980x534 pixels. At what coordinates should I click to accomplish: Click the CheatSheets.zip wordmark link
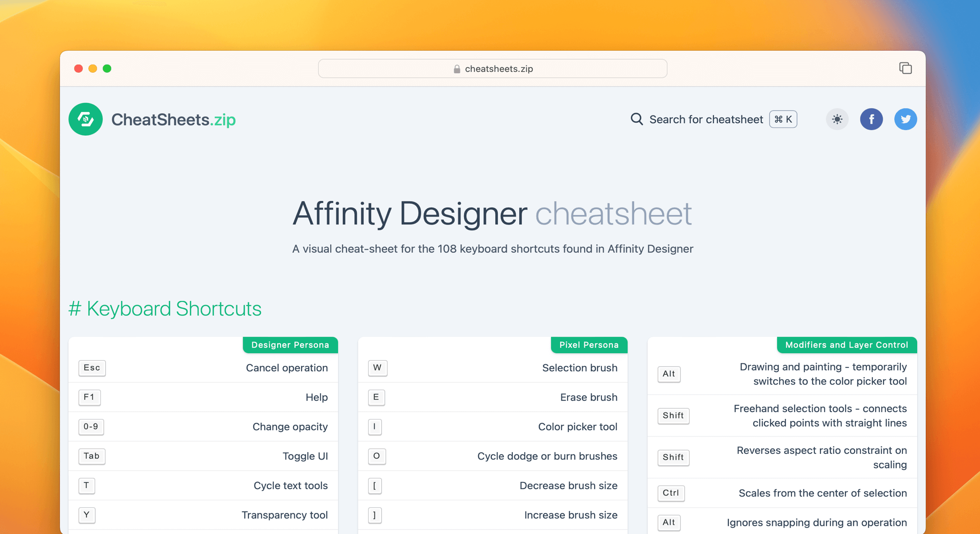[x=173, y=119]
